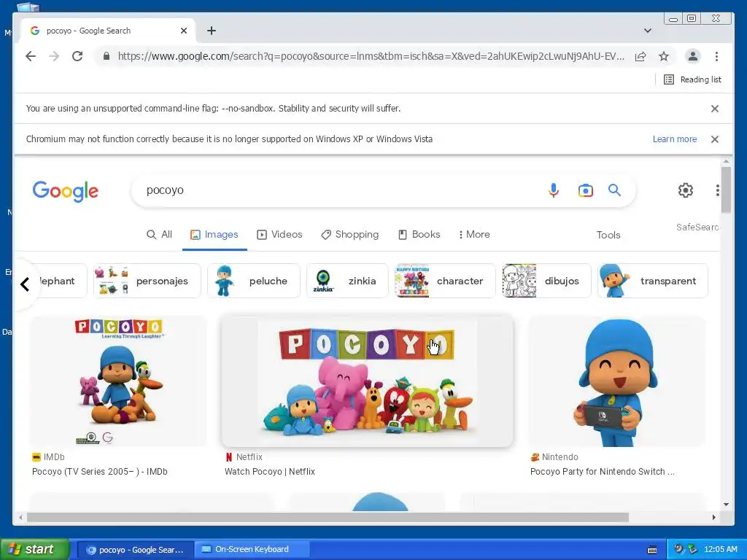The width and height of the screenshot is (747, 560).
Task: Click the vertical scrollbar up arrow
Action: click(726, 161)
